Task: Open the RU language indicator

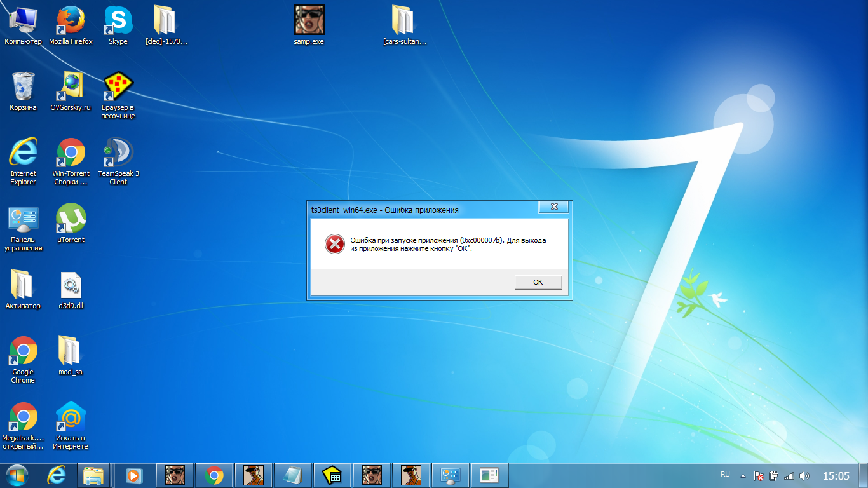Action: pyautogui.click(x=725, y=475)
